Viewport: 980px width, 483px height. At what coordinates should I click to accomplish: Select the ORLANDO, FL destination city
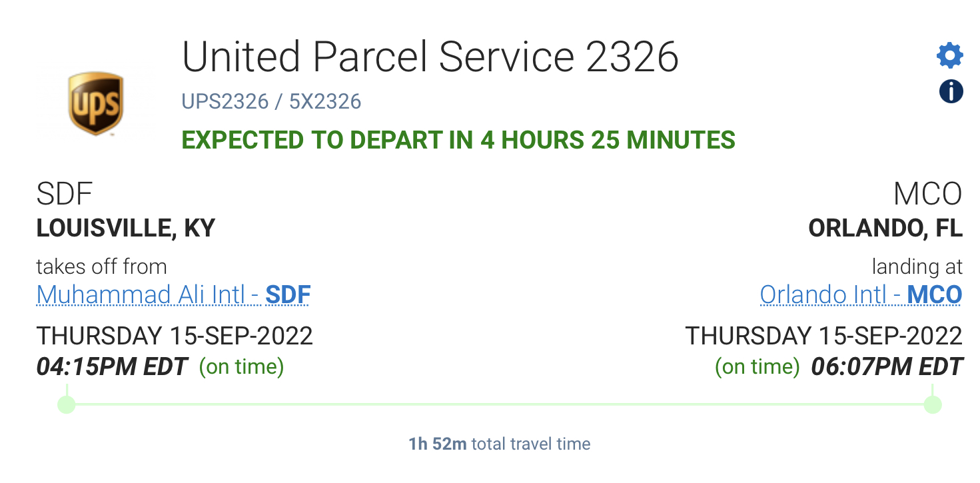pyautogui.click(x=885, y=229)
